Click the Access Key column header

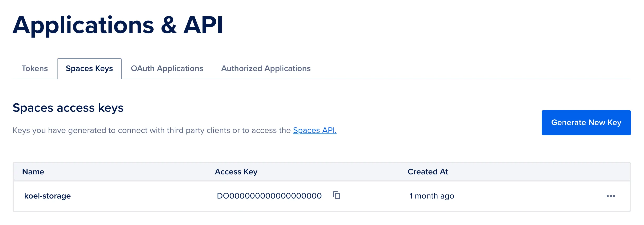pos(236,172)
